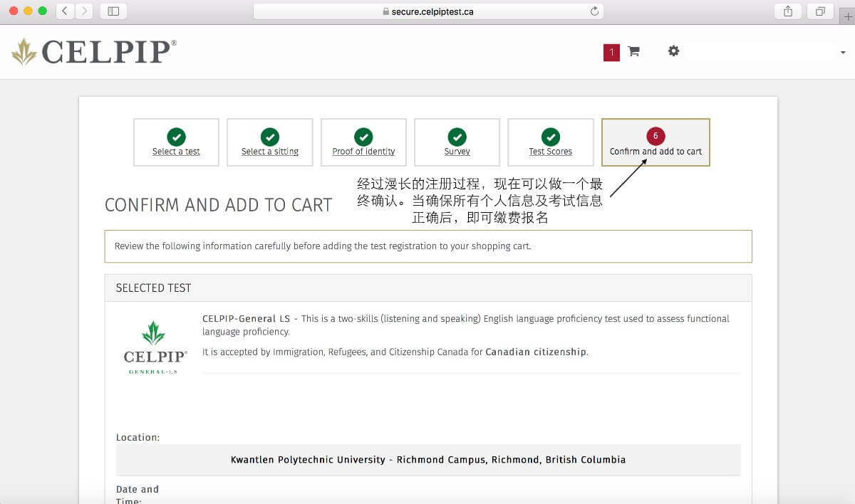Toggle the Safari sidebar button
Image resolution: width=855 pixels, height=504 pixels.
tap(113, 11)
